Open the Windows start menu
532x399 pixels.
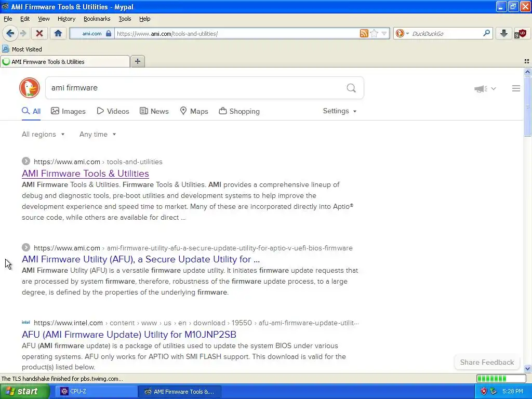[x=24, y=391]
